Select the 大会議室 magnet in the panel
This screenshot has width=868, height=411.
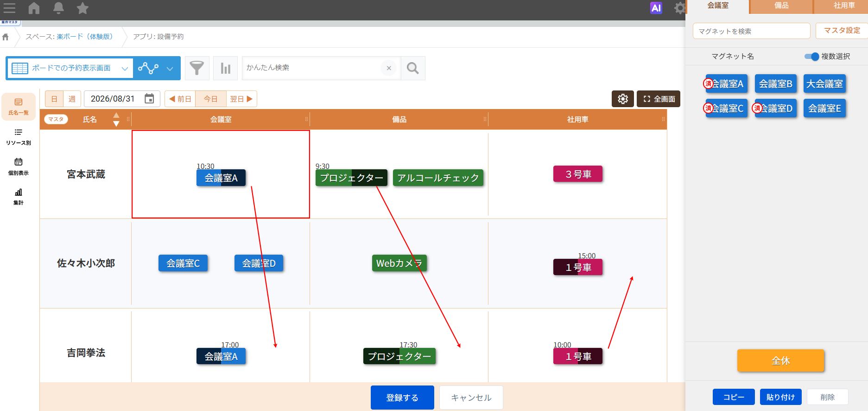point(824,84)
